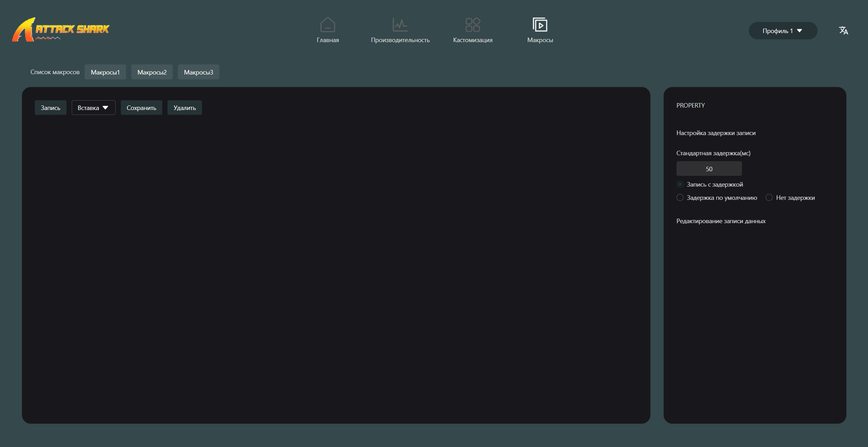This screenshot has height=447, width=868.
Task: Click the arrow on Профиль 1
Action: tap(799, 31)
